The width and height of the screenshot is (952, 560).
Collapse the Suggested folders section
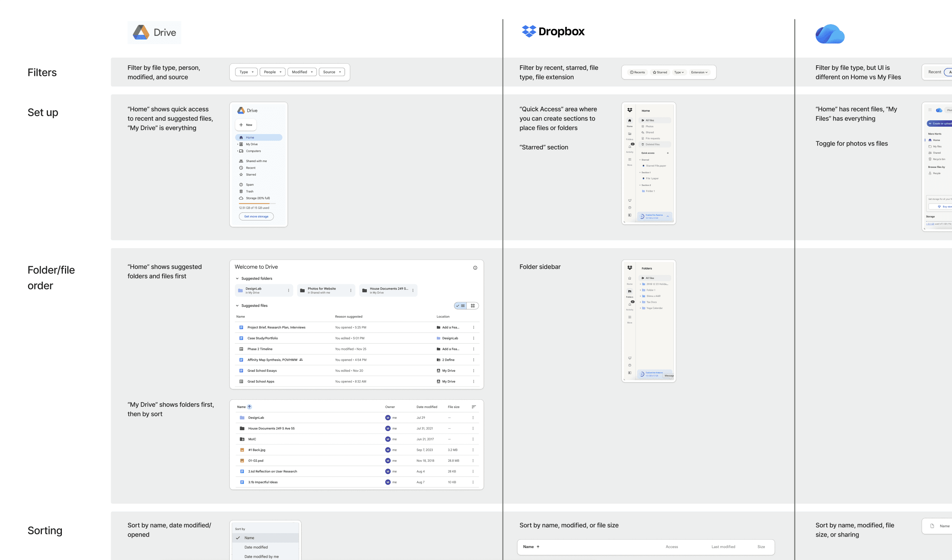click(237, 278)
